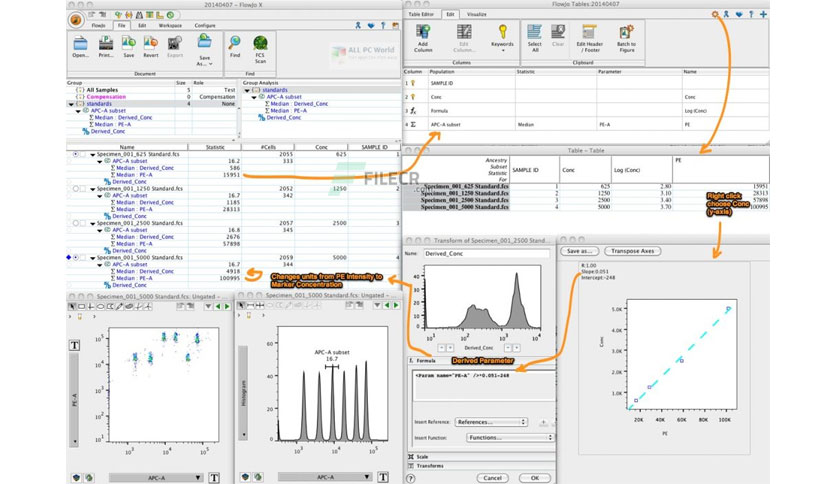Click OK in Transform dialog

click(x=535, y=478)
